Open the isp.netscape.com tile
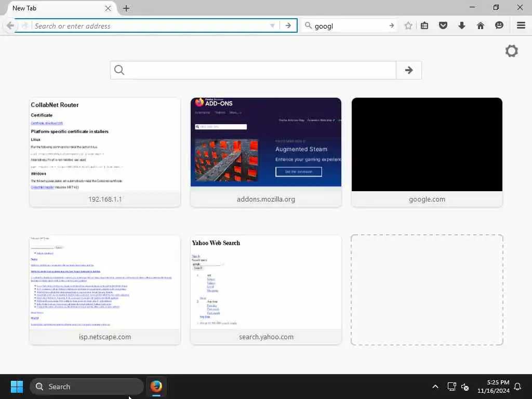Screen dimensions: 532x399 tap(105, 290)
